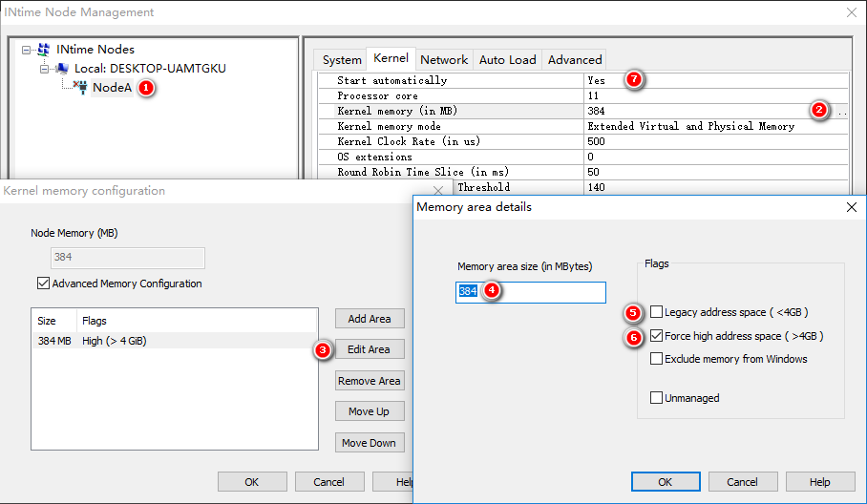Click OK in Kernel memory configuration dialog

click(252, 482)
